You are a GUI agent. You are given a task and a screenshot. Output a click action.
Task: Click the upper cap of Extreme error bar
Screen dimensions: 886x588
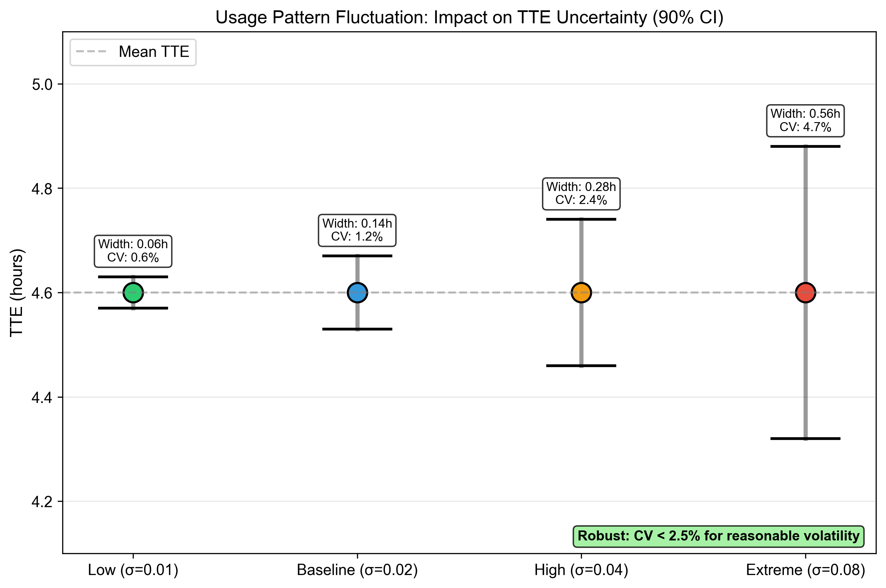pyautogui.click(x=805, y=146)
